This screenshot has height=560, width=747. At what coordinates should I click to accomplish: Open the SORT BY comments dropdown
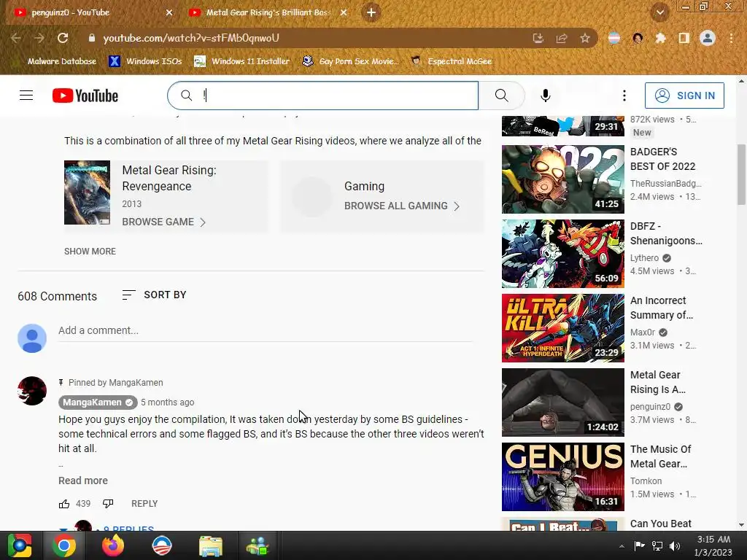click(x=154, y=295)
